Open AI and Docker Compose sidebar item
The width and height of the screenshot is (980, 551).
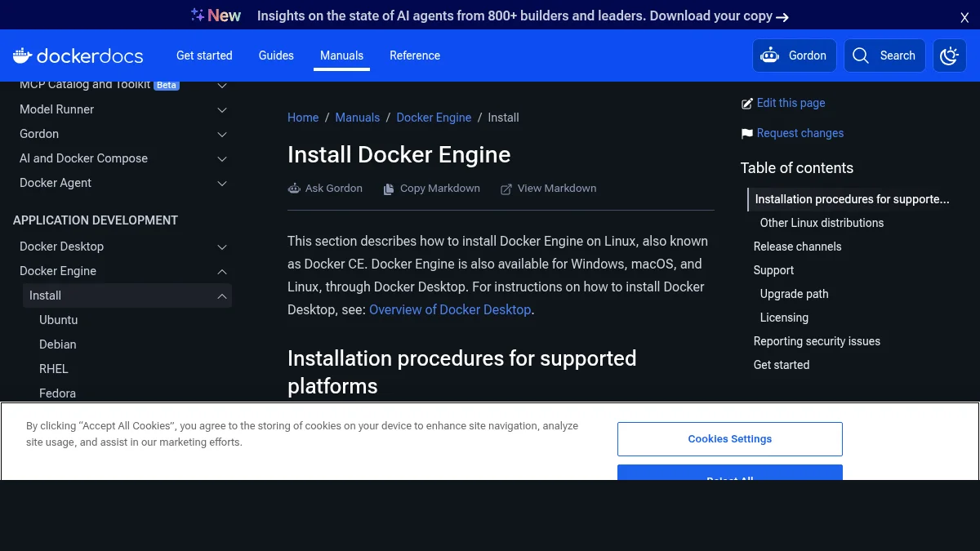click(83, 158)
